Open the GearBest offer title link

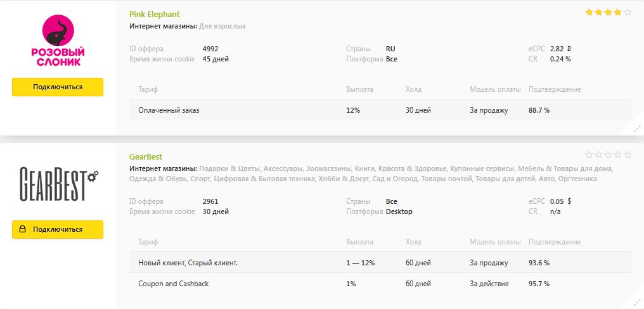(146, 156)
